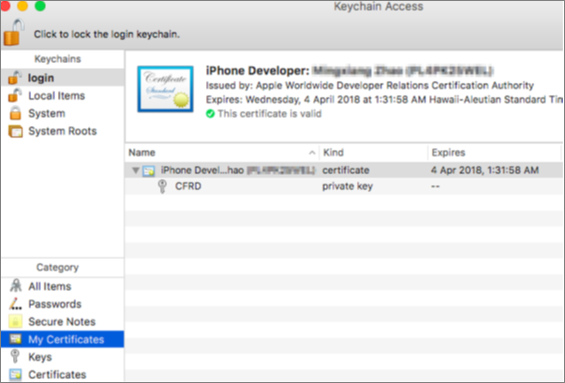Zoom the window with the green button

[x=40, y=6]
